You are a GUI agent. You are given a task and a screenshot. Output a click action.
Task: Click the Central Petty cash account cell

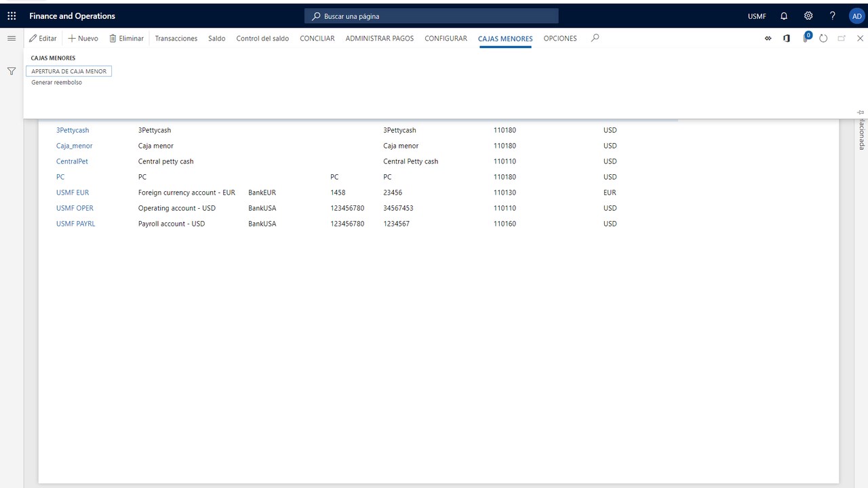[x=411, y=161]
